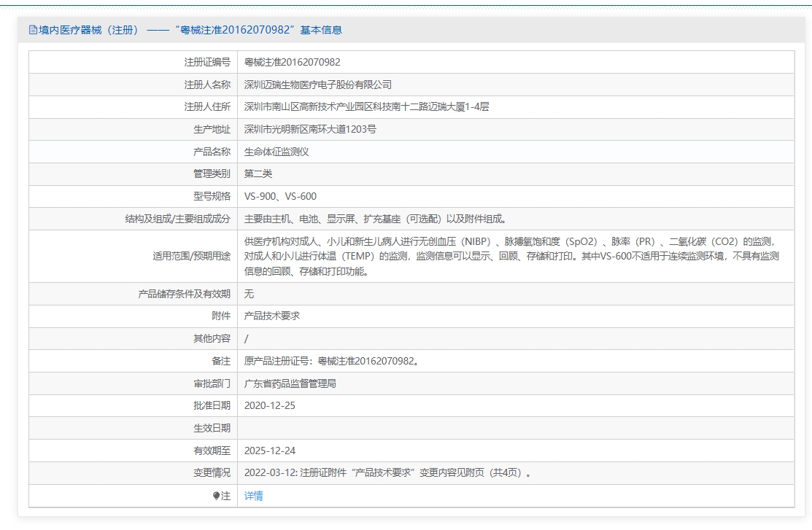Viewport: 812px width, 530px height.
Task: Click the intended use paragraph starting 供医疗机构对成人
Action: click(511, 256)
